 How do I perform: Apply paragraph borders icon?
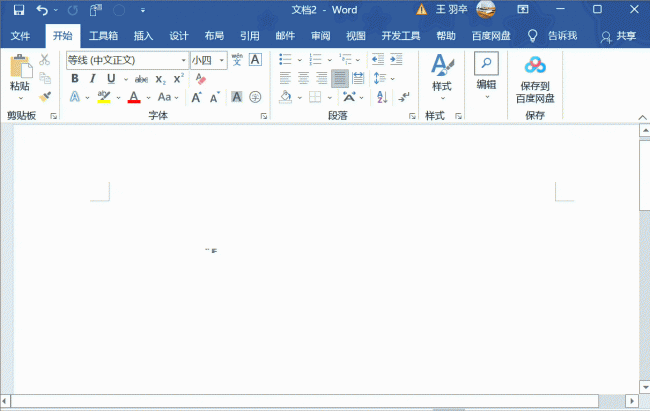coord(315,97)
